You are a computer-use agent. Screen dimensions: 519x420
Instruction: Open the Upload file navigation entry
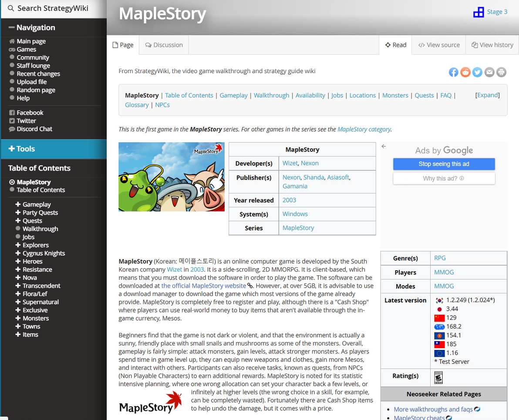tap(32, 82)
